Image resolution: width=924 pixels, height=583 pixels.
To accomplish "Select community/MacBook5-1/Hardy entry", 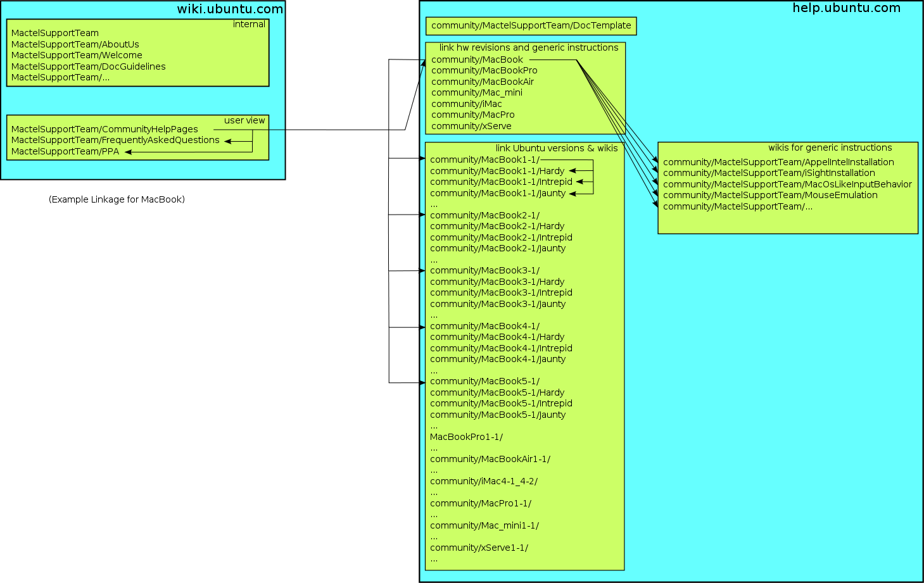I will 497,392.
